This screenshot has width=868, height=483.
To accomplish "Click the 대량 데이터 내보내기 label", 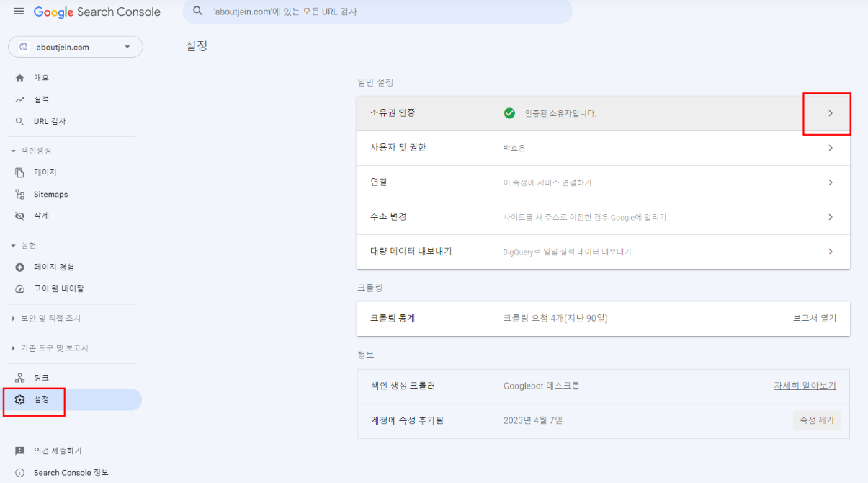I will 411,252.
